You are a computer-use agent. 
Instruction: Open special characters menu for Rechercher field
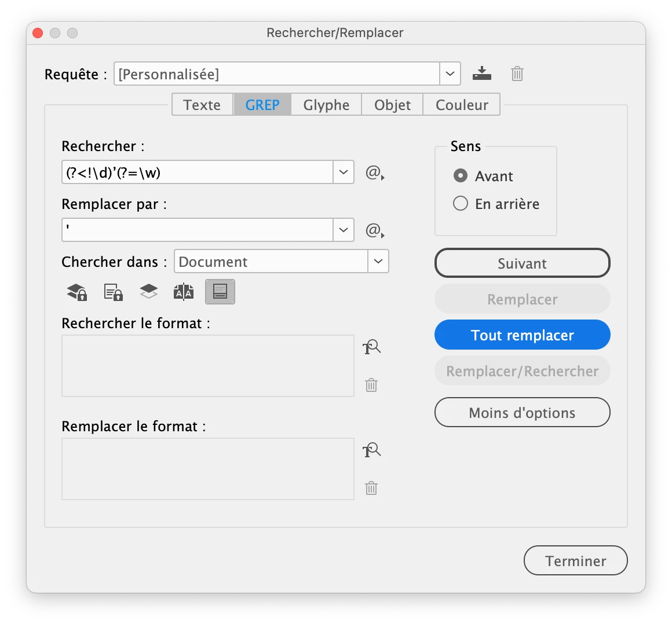(375, 172)
